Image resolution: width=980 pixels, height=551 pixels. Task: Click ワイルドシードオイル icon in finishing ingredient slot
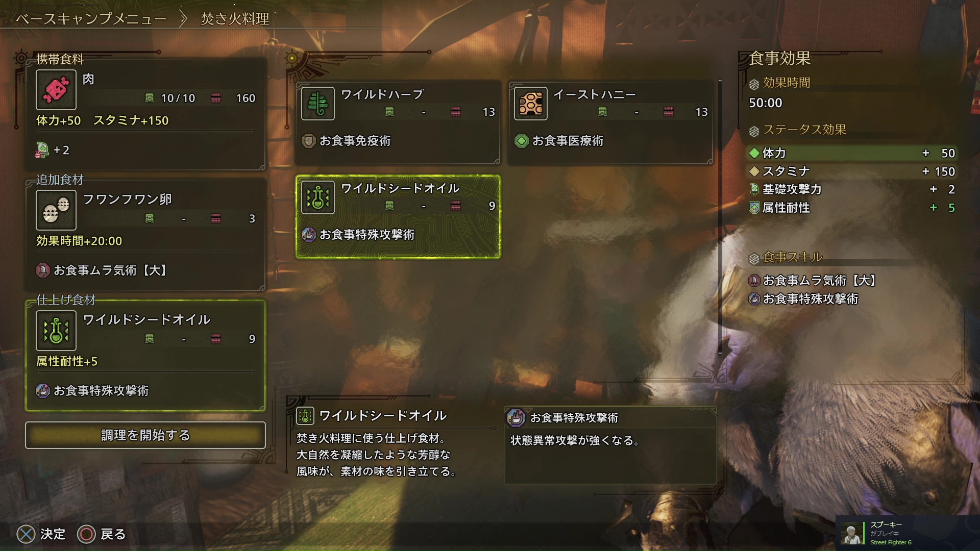(x=56, y=331)
